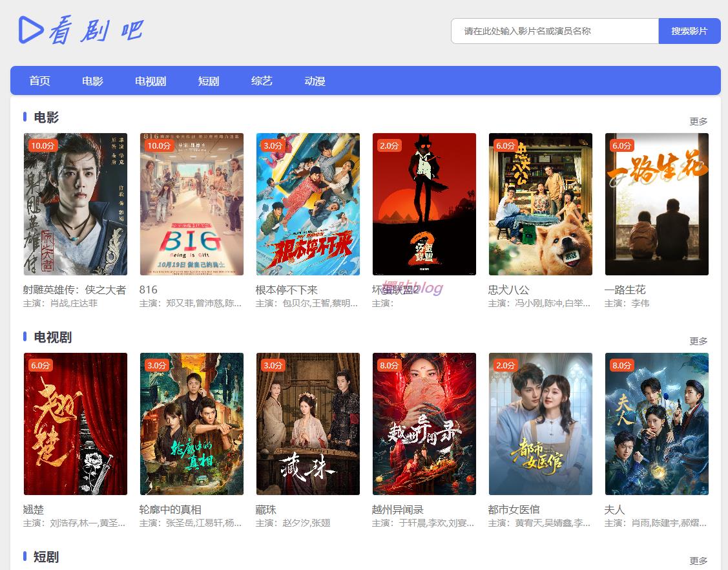This screenshot has width=728, height=570.
Task: Click the 3.0分 badge on 藏珠
Action: 273,365
